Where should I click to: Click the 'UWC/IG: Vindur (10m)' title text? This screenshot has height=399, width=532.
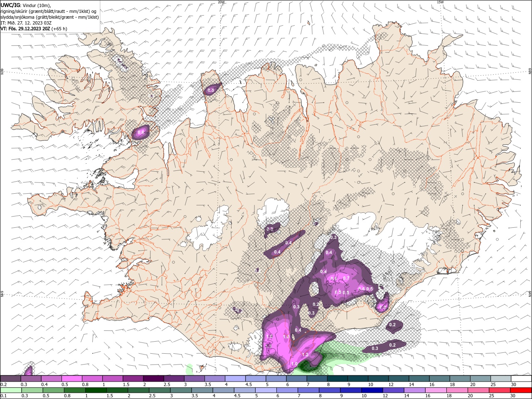(x=26, y=5)
